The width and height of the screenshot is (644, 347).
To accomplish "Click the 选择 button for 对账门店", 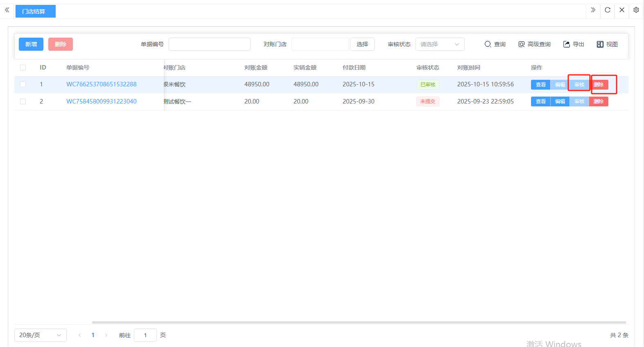I will [362, 44].
